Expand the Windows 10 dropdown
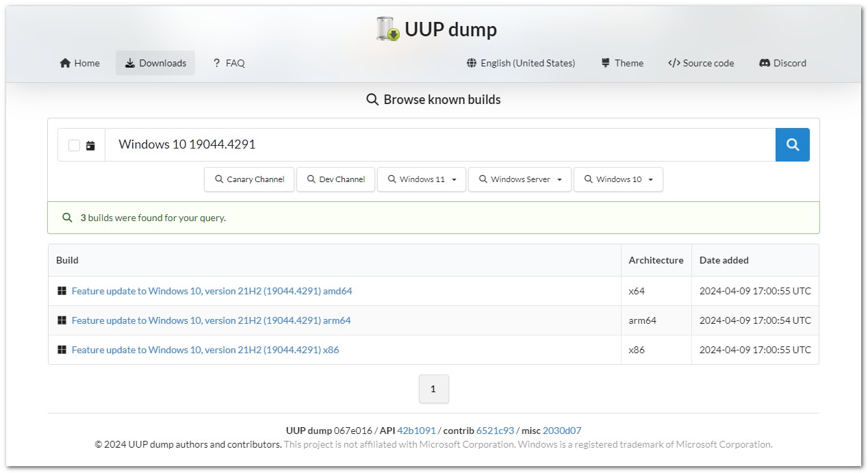The image size is (868, 473). pos(618,179)
